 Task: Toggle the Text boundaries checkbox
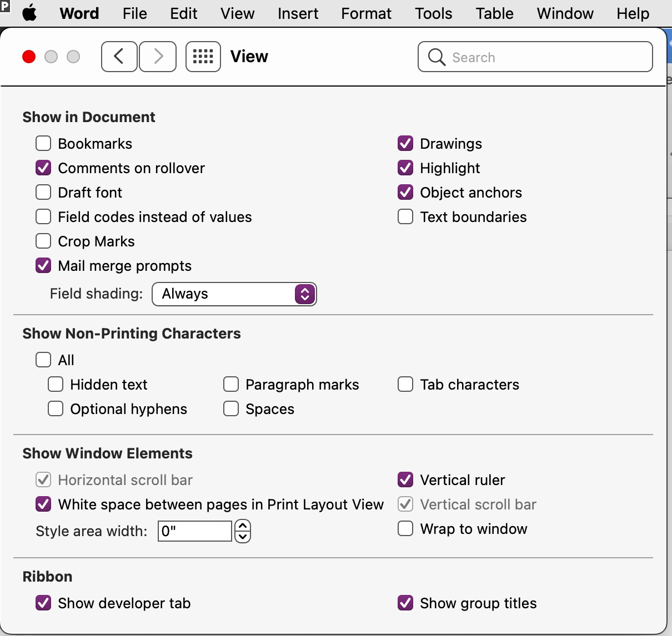coord(405,217)
